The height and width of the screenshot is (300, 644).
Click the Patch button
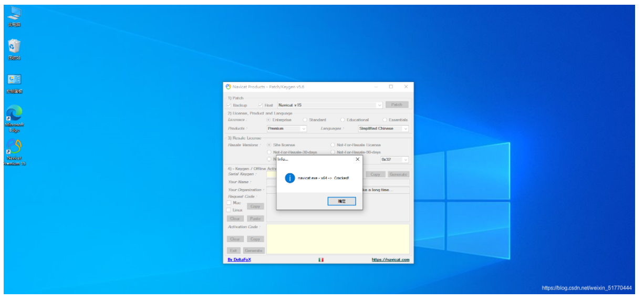click(397, 105)
